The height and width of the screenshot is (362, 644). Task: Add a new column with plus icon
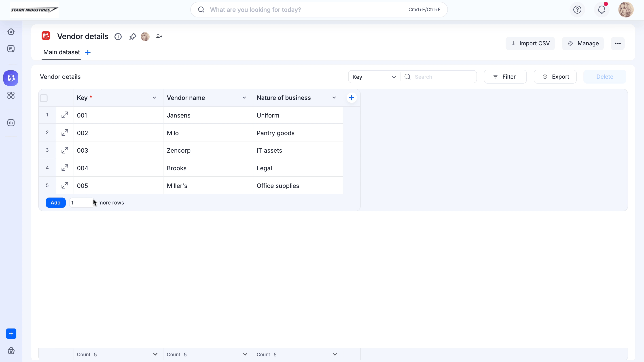[x=352, y=98]
